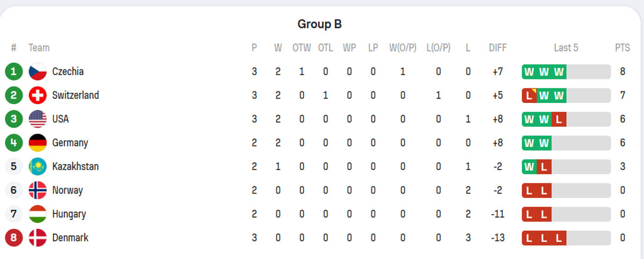Click Kazakhstan's win badge in Last 5

tap(529, 167)
